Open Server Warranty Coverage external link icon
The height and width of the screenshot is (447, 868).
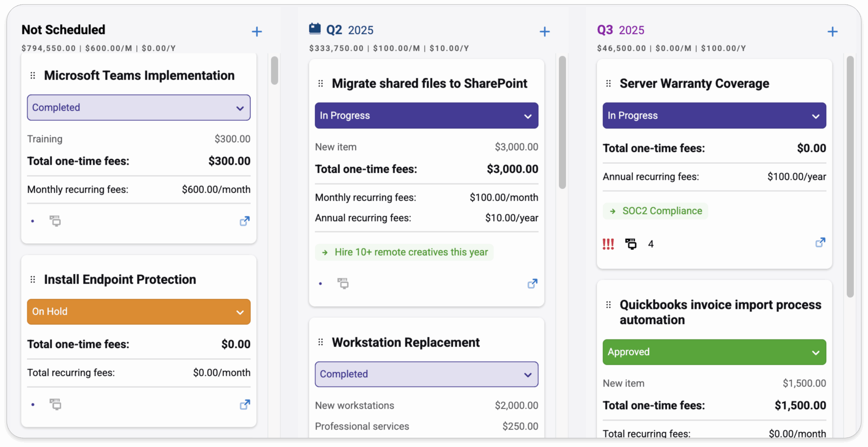(x=820, y=242)
